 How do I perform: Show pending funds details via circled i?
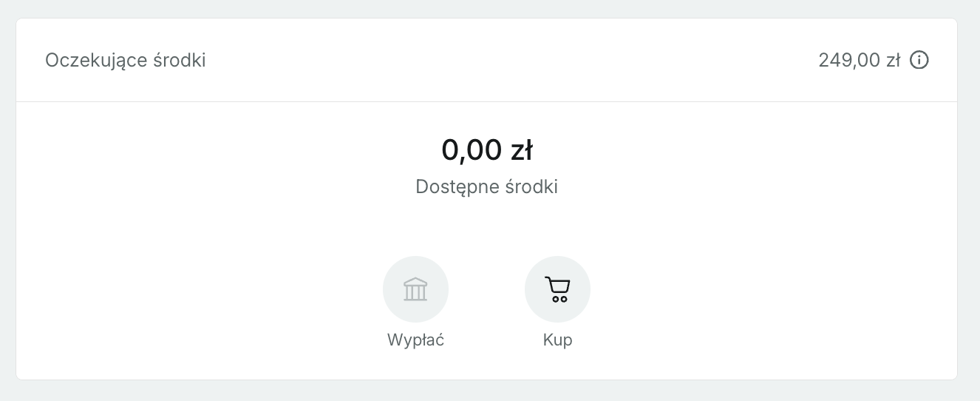919,60
